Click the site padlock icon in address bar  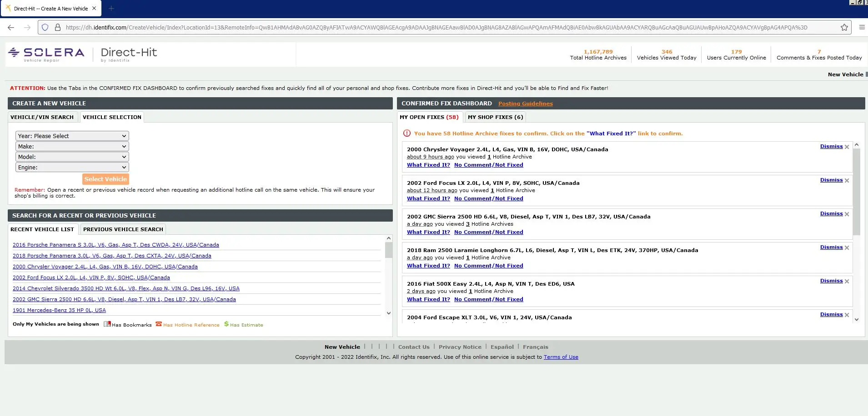tap(58, 27)
